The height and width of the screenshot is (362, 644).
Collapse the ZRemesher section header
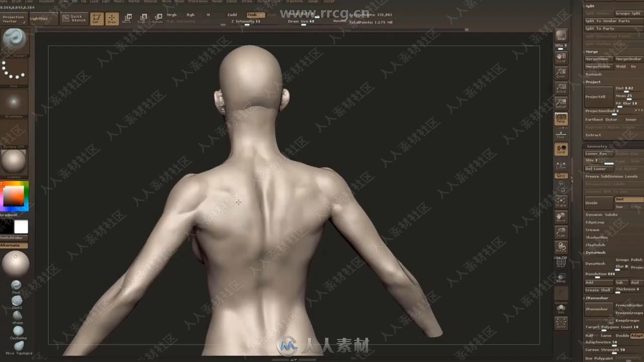click(x=597, y=298)
